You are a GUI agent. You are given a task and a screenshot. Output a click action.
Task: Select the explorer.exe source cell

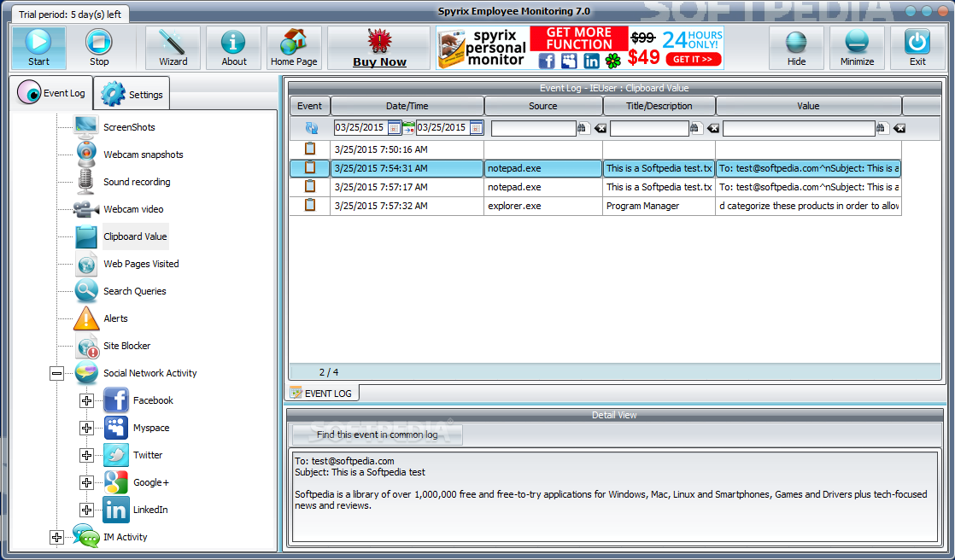click(x=542, y=206)
